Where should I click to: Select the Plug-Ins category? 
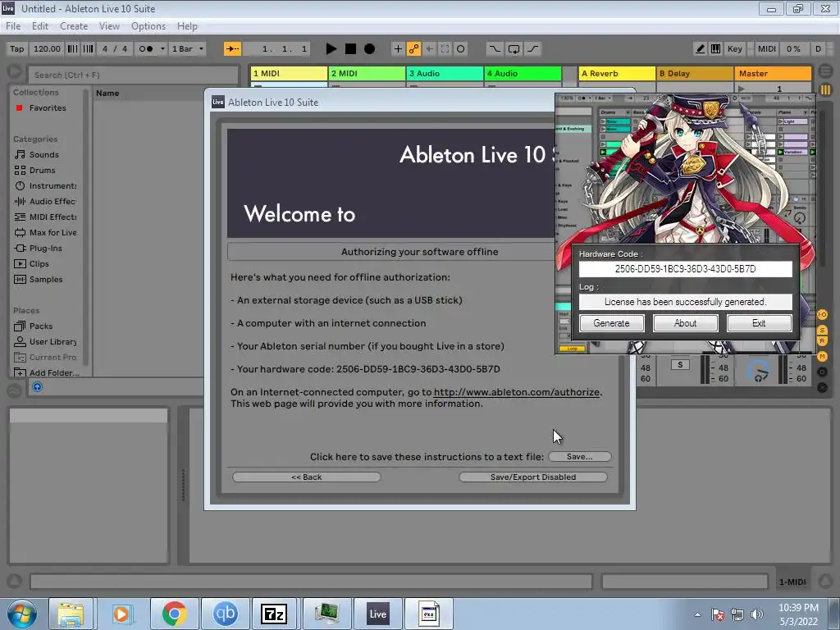[46, 248]
